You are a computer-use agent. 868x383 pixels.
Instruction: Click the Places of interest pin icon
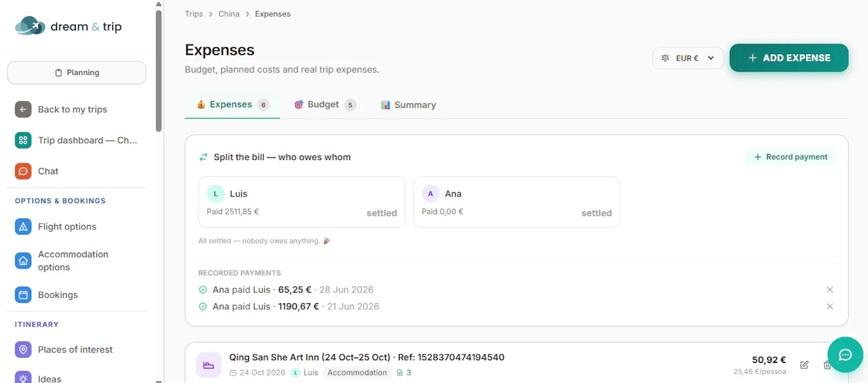(23, 350)
